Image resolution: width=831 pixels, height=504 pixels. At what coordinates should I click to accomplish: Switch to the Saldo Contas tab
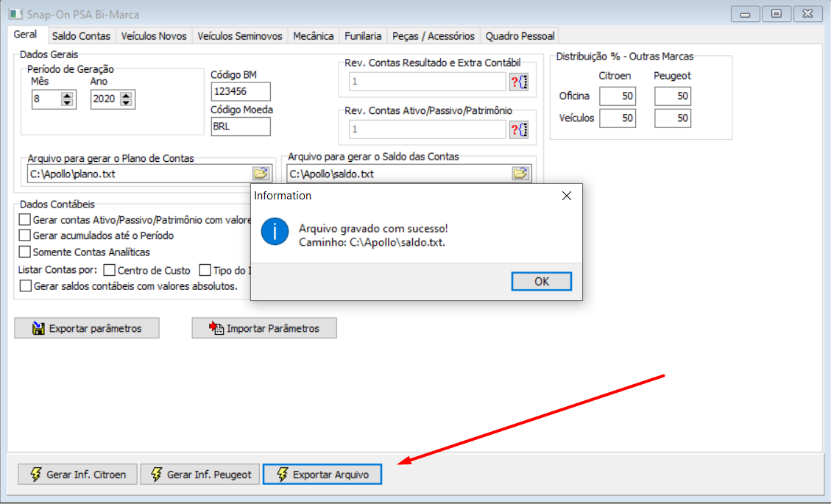click(81, 36)
